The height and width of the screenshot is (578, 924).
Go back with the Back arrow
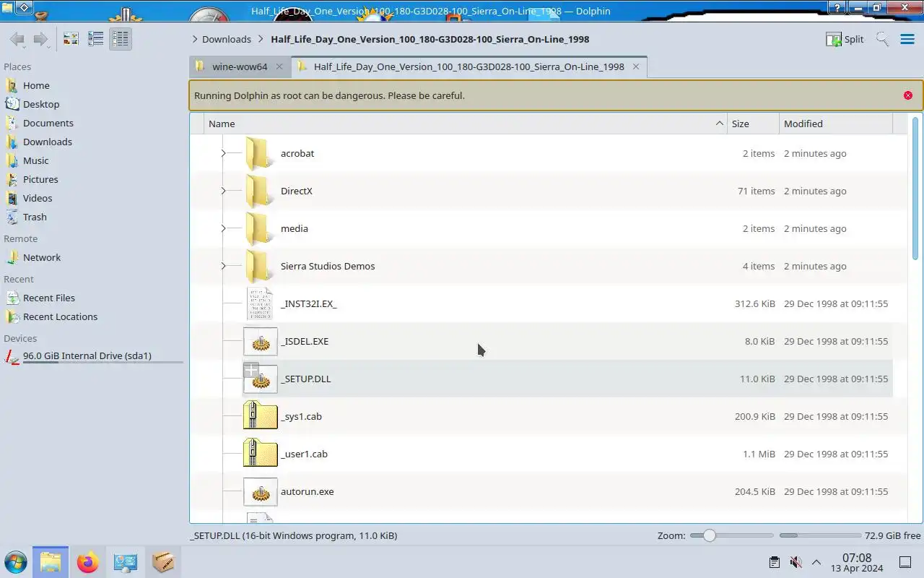coord(17,39)
